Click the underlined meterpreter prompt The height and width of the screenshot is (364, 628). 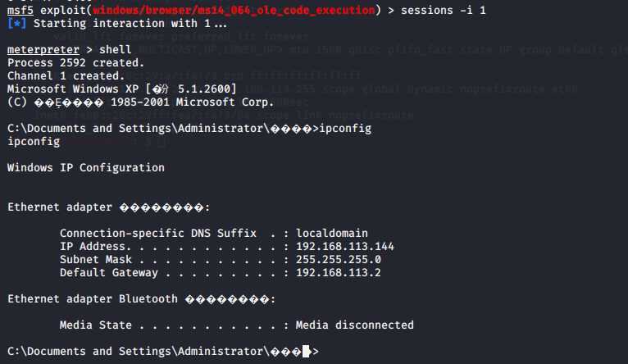point(43,50)
